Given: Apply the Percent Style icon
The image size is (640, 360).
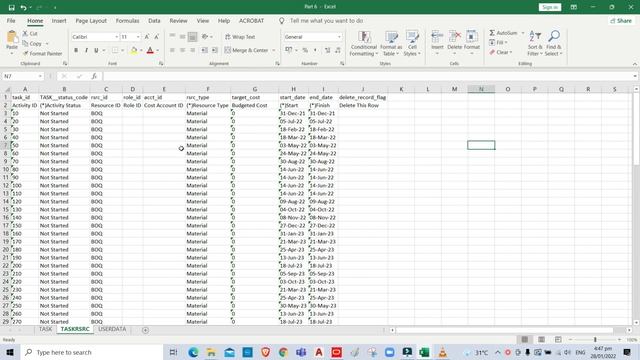Looking at the screenshot, I should [x=305, y=50].
